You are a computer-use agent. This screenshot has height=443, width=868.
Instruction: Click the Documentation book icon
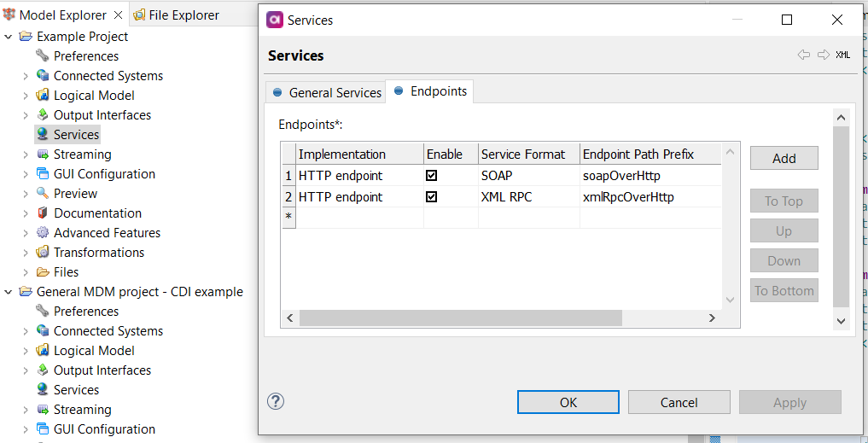pyautogui.click(x=42, y=213)
